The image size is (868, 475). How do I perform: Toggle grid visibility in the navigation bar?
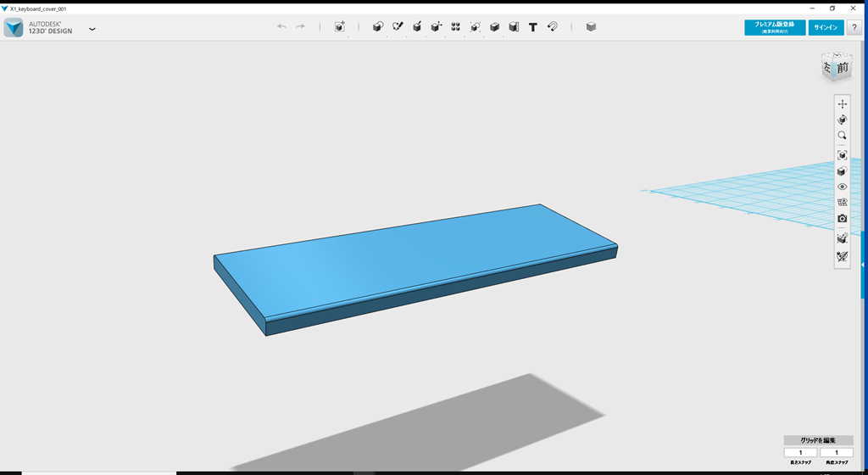(842, 203)
